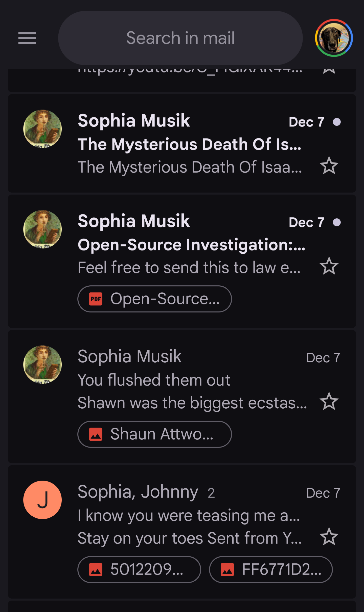Open the Open-Source PDF attachment
The height and width of the screenshot is (612, 364).
154,299
